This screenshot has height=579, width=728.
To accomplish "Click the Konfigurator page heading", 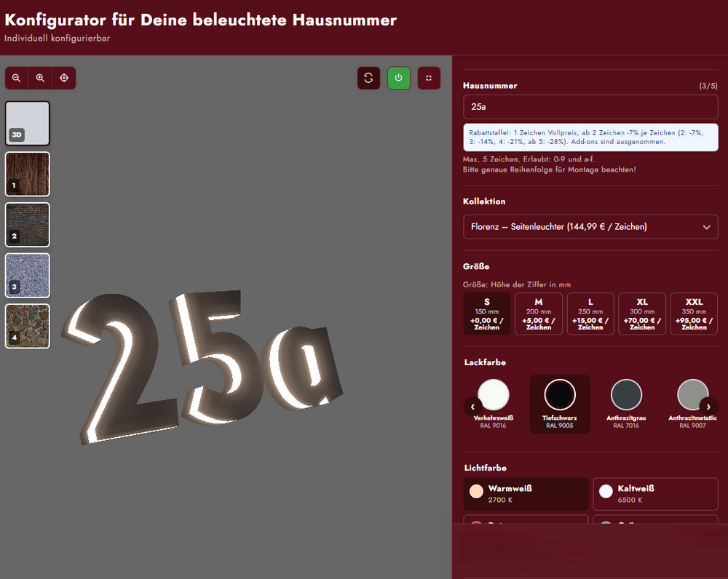I will click(x=201, y=20).
